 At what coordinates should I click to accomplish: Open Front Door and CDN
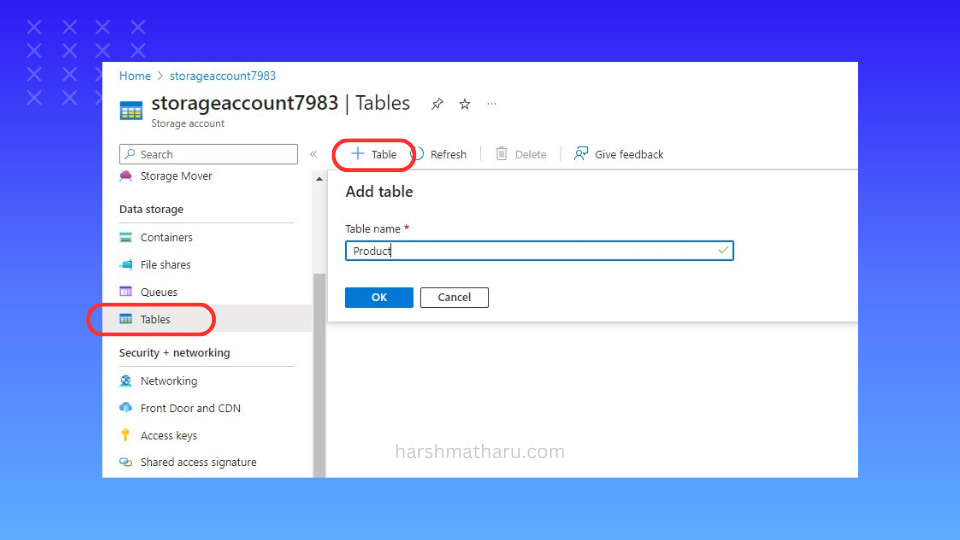190,408
